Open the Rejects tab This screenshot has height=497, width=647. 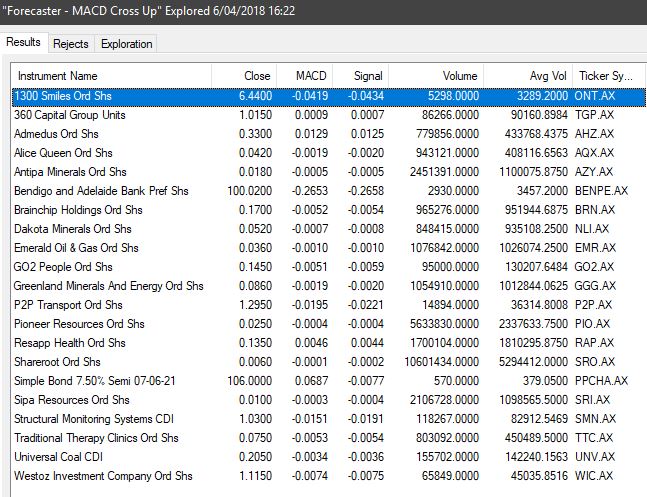pyautogui.click(x=71, y=44)
